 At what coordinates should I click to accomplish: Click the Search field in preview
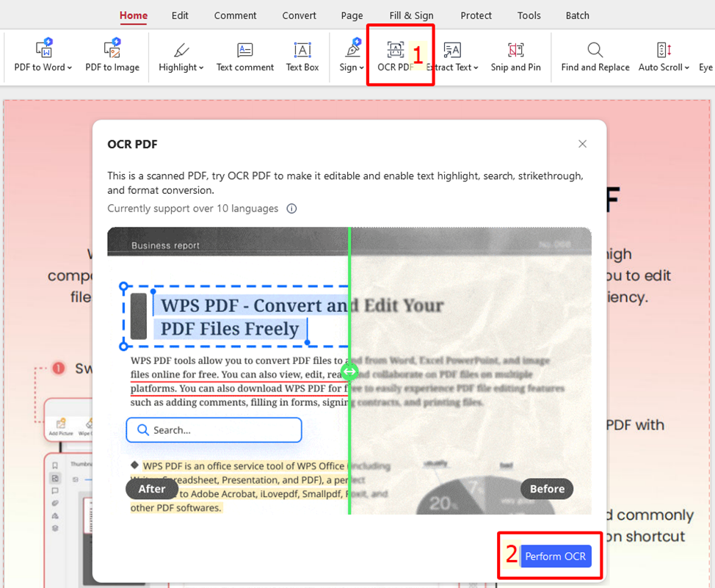click(214, 430)
